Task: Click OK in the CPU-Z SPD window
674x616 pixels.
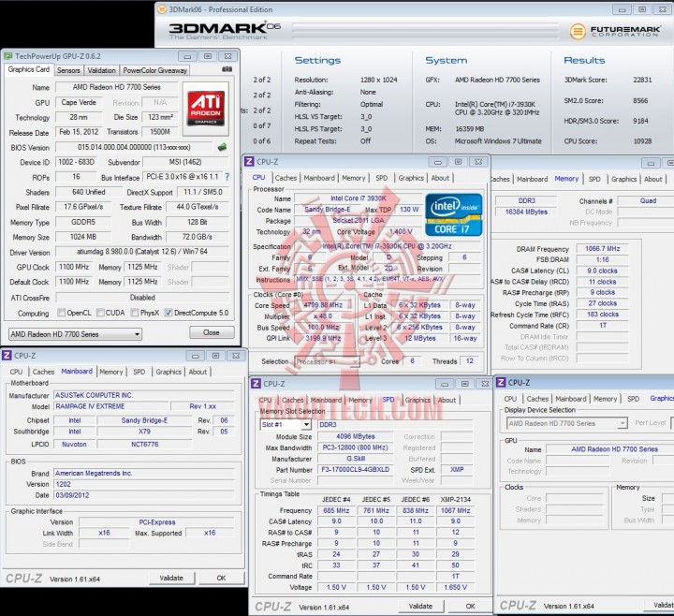Action: tap(471, 606)
